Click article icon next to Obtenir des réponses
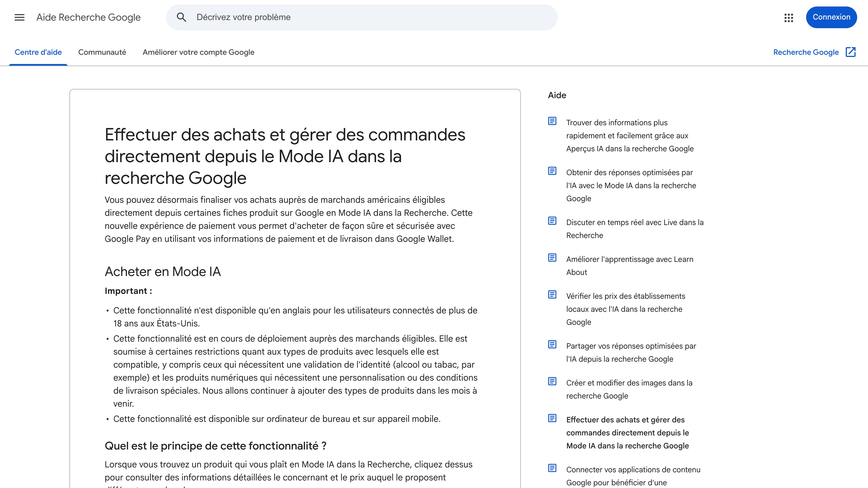This screenshot has width=868, height=488. point(552,171)
